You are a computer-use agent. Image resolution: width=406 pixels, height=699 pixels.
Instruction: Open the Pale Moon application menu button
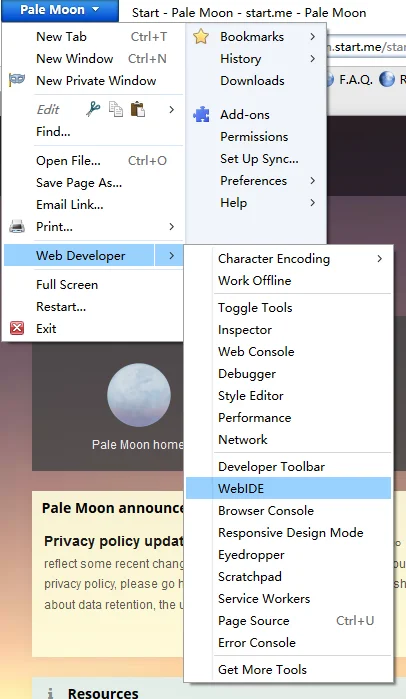point(60,10)
